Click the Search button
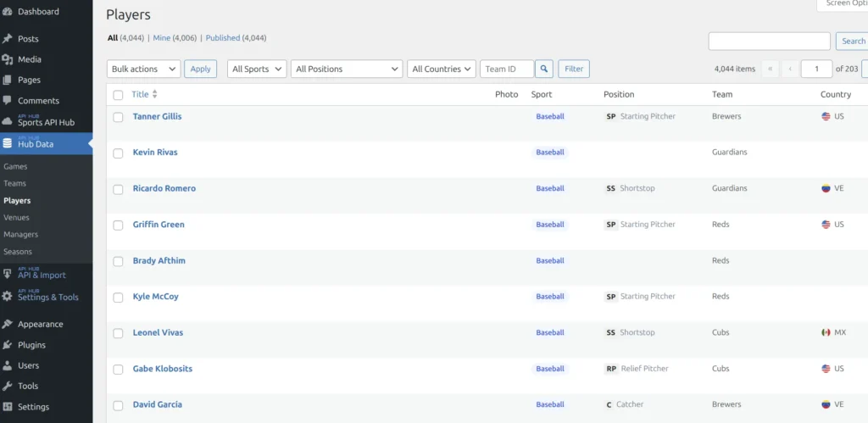This screenshot has height=423, width=868. (852, 41)
